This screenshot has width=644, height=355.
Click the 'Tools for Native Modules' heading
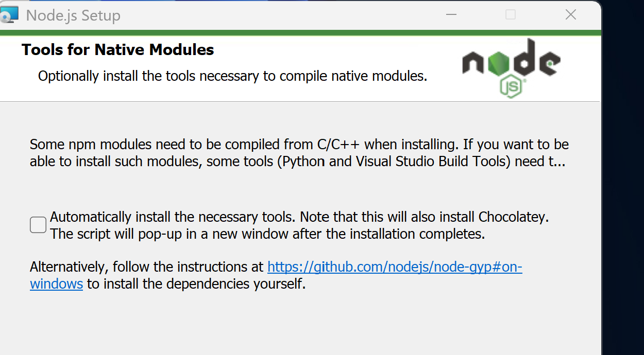coord(118,50)
